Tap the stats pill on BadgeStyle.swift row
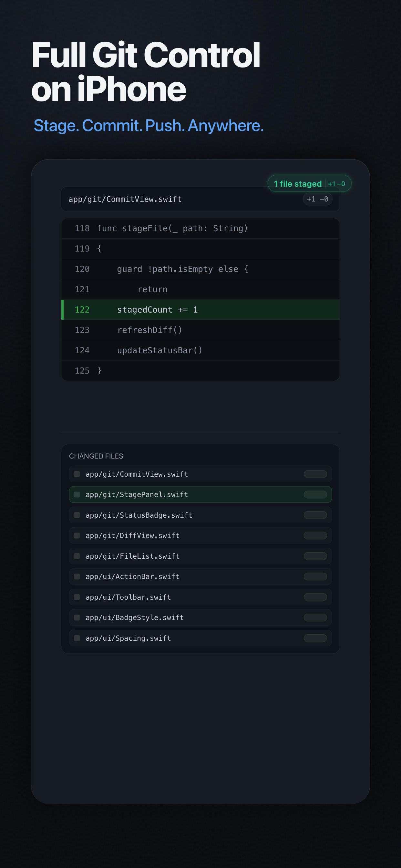Viewport: 401px width, 868px height. (315, 617)
